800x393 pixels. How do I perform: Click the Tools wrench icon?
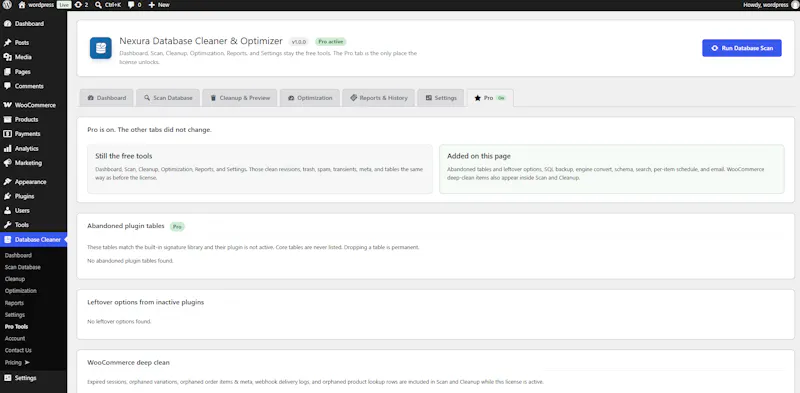tap(8, 225)
